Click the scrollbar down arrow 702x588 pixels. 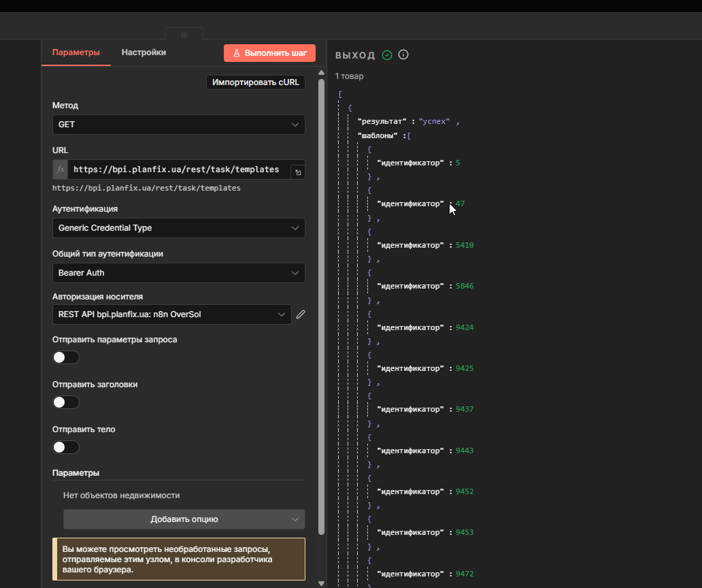pos(321,583)
